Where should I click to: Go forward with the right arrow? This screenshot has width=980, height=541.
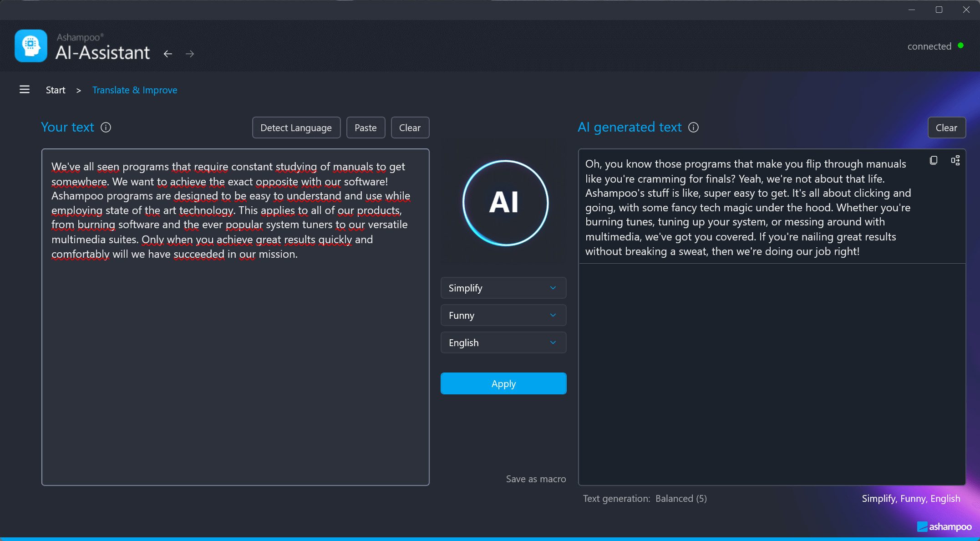click(190, 54)
